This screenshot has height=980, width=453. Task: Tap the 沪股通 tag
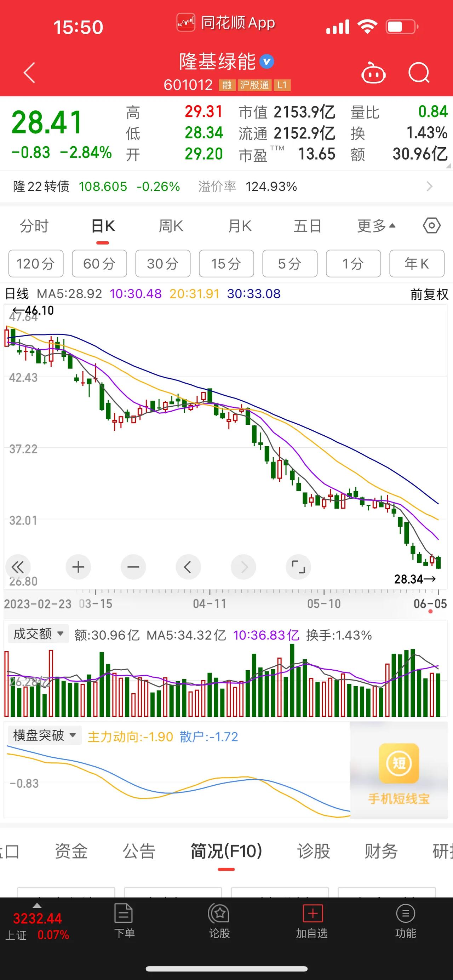point(254,85)
